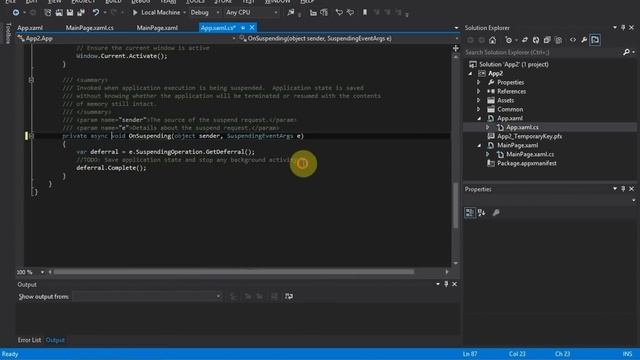Click the Toggle Bookmark icon in the toolbar

pos(365,13)
